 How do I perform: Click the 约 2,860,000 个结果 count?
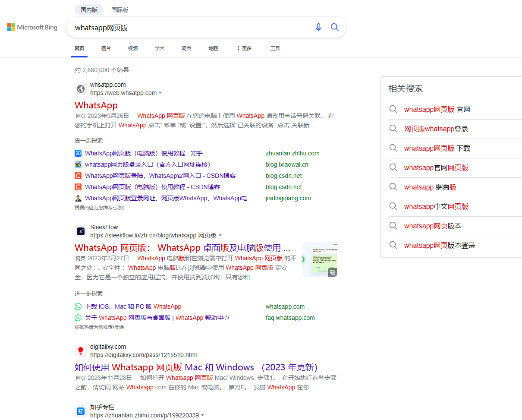(102, 70)
